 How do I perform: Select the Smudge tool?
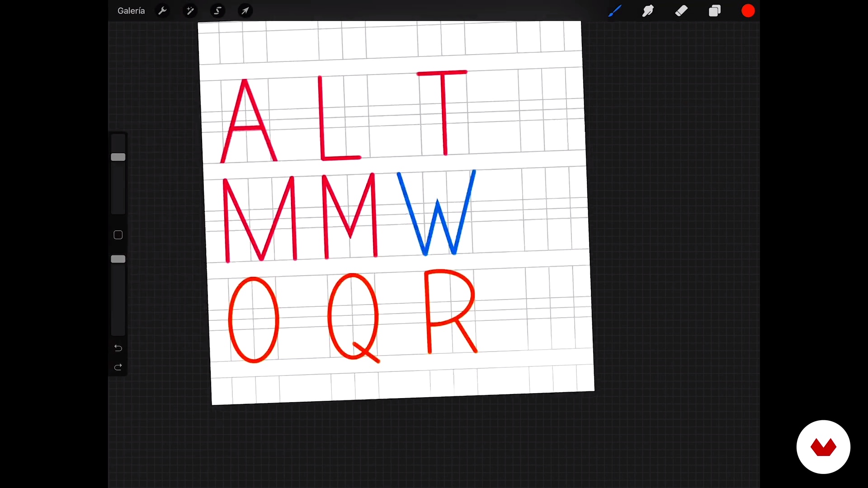pyautogui.click(x=648, y=11)
